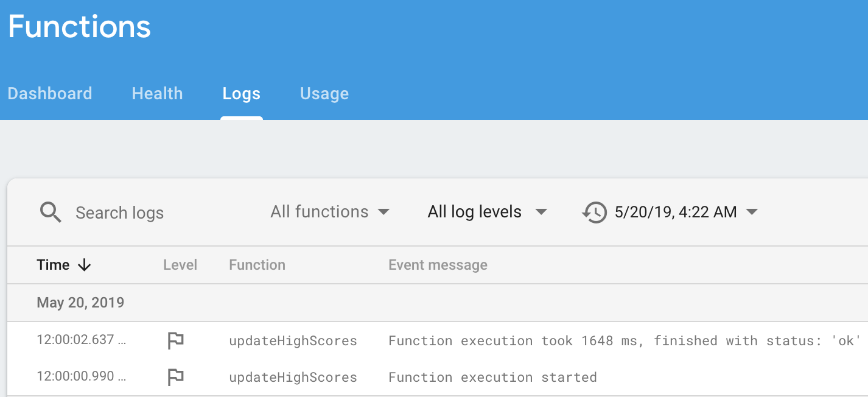
Task: Open the All log levels dropdown
Action: (x=488, y=212)
